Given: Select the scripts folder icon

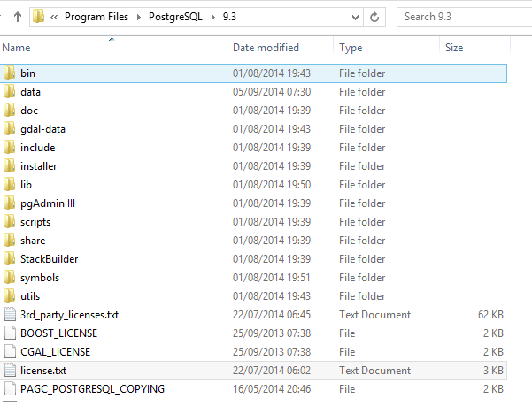Looking at the screenshot, I should click(10, 222).
